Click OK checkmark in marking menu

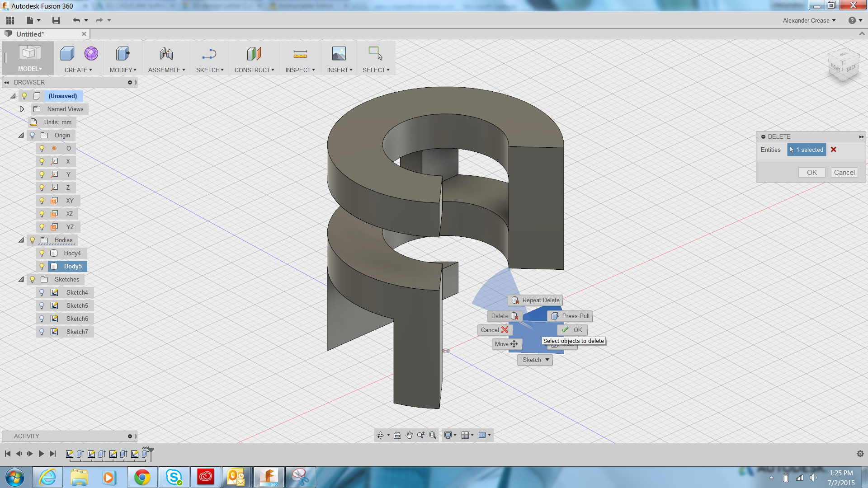[572, 330]
